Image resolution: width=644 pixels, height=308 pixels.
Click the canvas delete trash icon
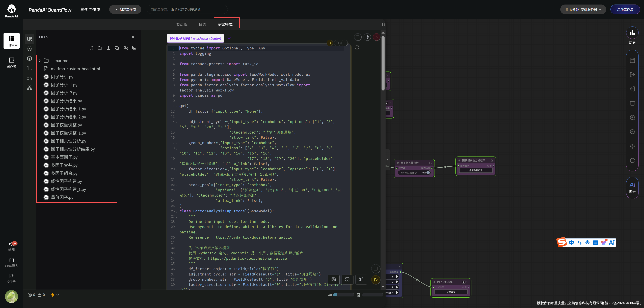[x=632, y=103]
